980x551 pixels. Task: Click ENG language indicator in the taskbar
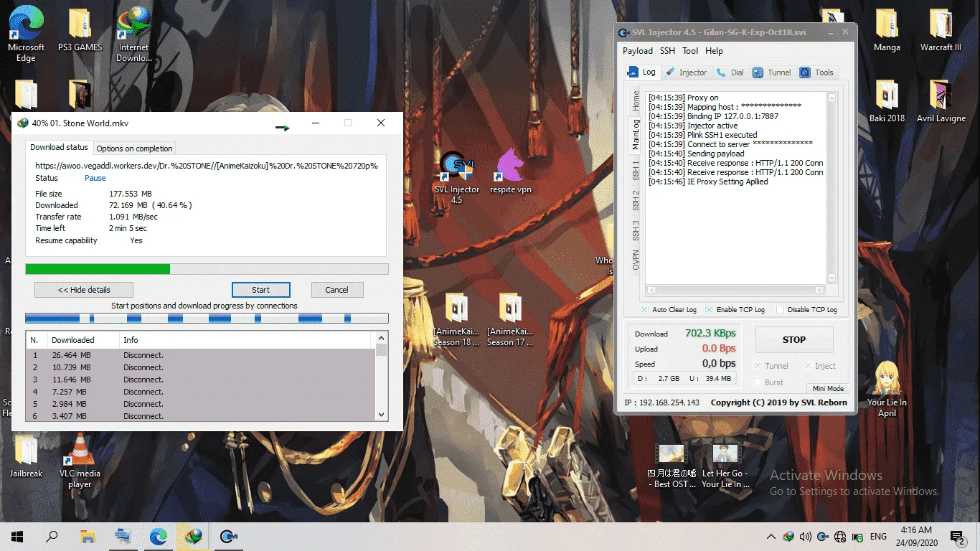pyautogui.click(x=878, y=537)
